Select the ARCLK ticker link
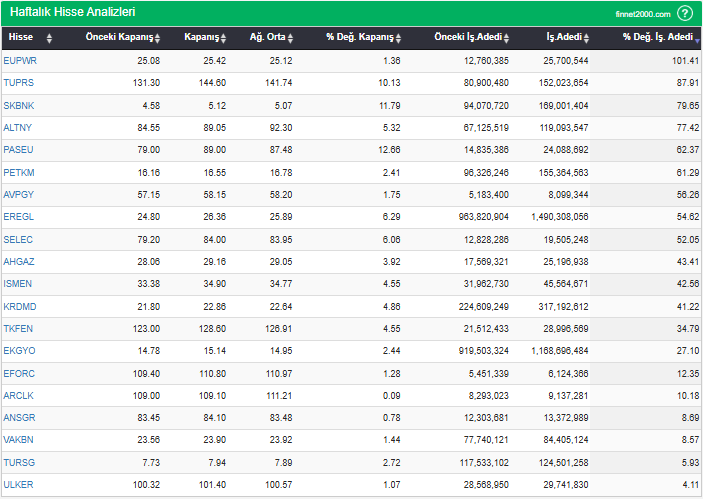The width and height of the screenshot is (703, 499). [19, 395]
